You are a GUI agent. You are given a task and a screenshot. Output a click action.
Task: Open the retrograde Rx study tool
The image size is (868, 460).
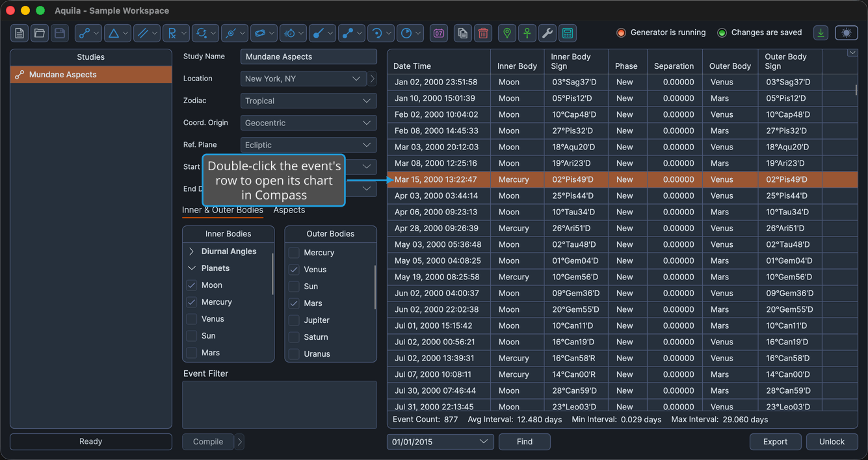(176, 33)
